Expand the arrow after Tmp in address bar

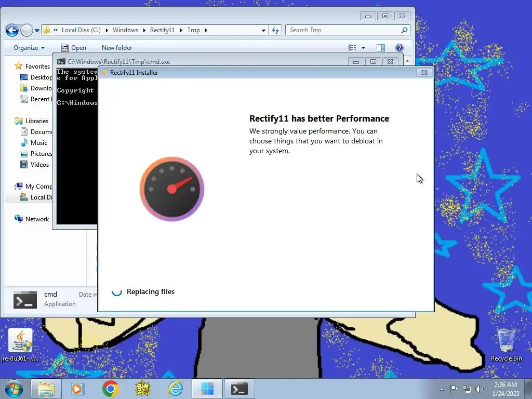pyautogui.click(x=206, y=30)
